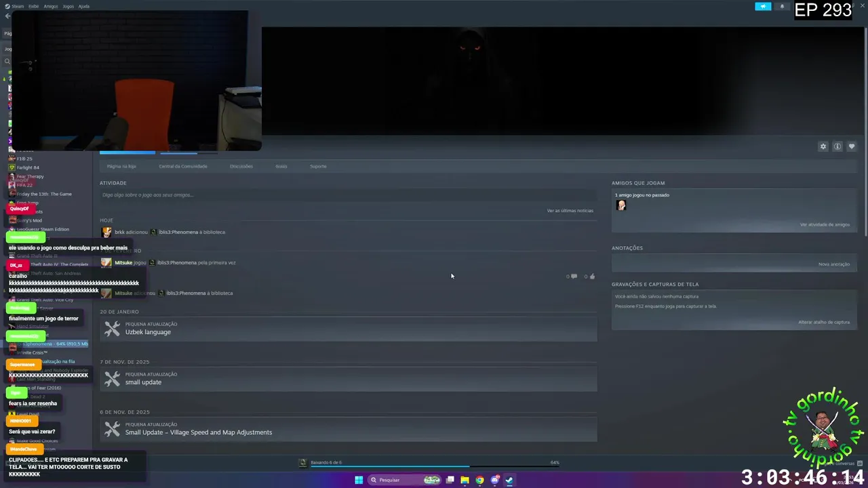Select Grand Theft Auto: Vice City
Viewport: 868px width, 488px height.
pyautogui.click(x=45, y=300)
